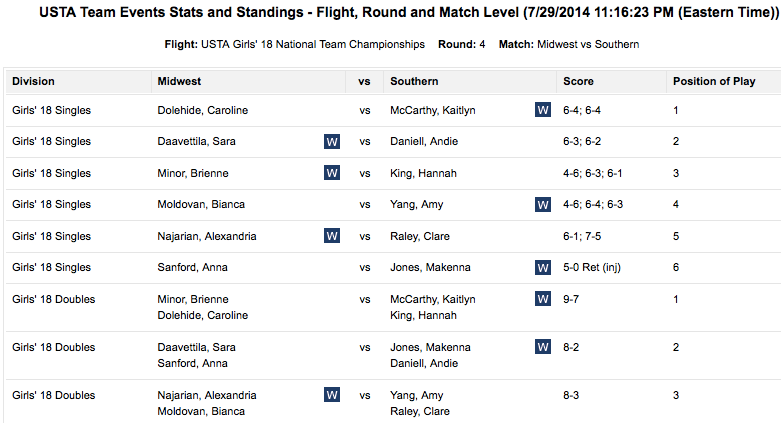Click the W winner icon beside McCarthy, Kaitlyn singles
Image resolution: width=781 pixels, height=423 pixels.
point(543,110)
